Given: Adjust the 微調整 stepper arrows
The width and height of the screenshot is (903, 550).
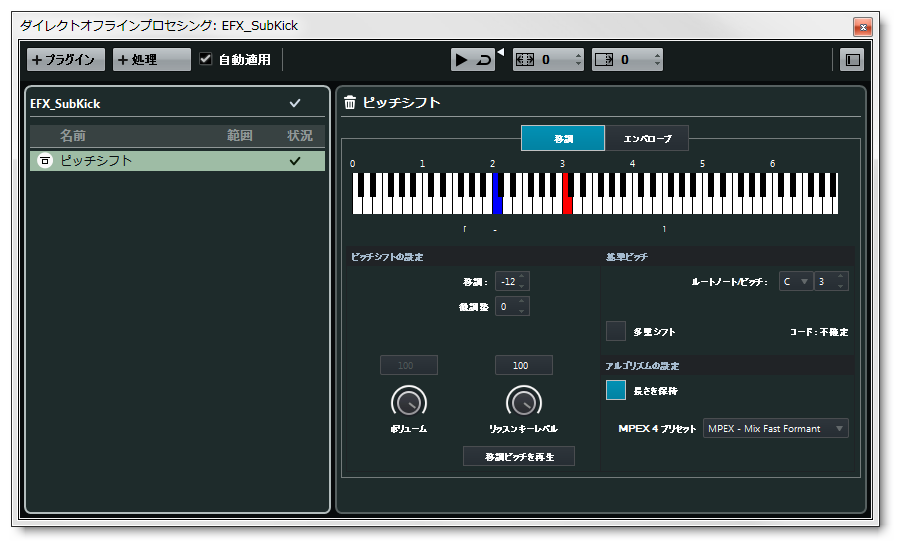Looking at the screenshot, I should pos(522,306).
